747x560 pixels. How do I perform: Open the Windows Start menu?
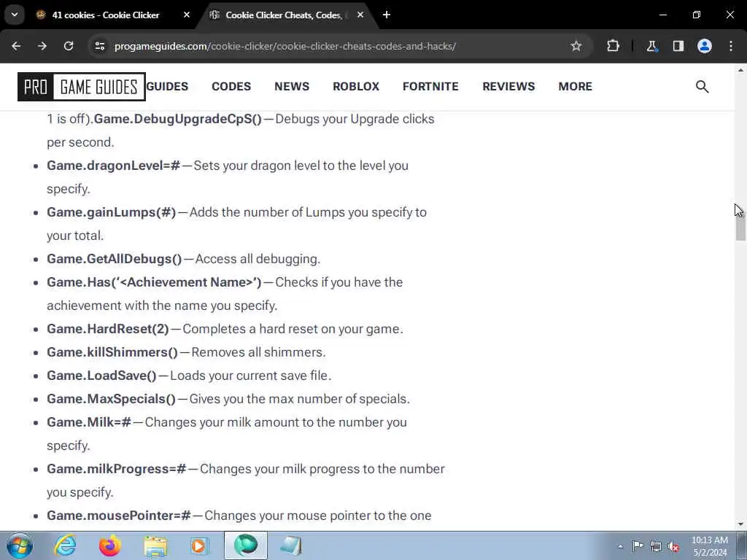pos(20,545)
